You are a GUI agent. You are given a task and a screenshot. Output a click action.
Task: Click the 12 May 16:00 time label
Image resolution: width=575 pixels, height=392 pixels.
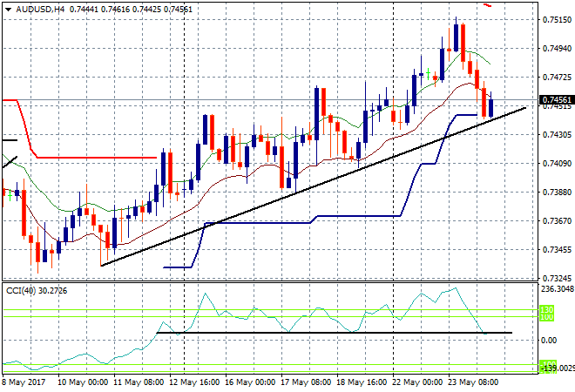coord(194,382)
